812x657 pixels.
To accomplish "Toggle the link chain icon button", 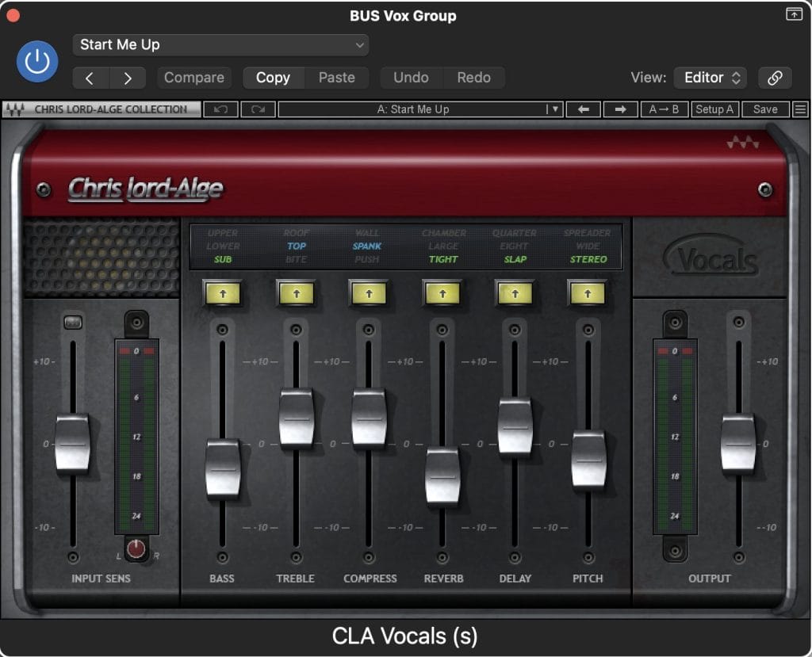I will click(x=775, y=78).
